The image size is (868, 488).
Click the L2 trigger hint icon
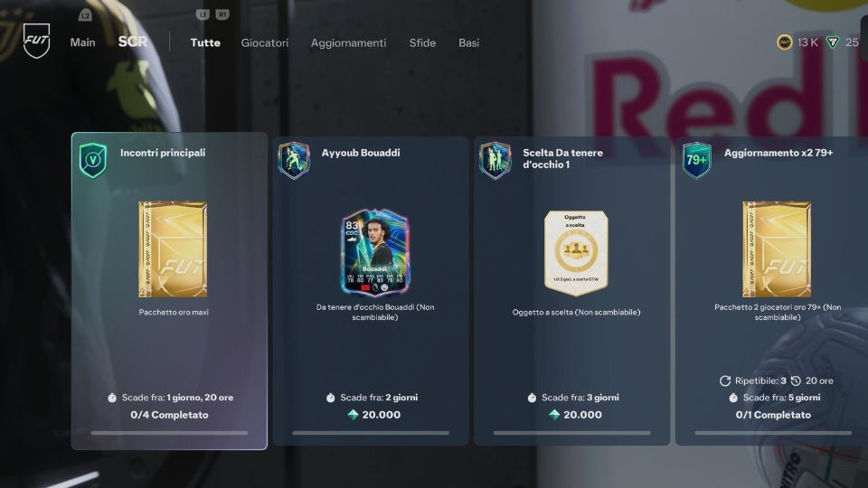(85, 15)
